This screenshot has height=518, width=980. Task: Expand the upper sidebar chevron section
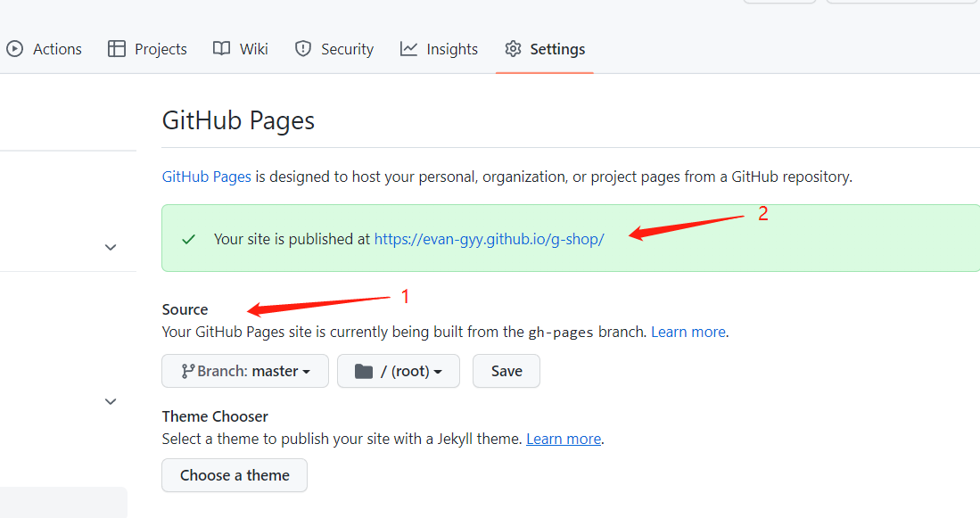point(111,248)
